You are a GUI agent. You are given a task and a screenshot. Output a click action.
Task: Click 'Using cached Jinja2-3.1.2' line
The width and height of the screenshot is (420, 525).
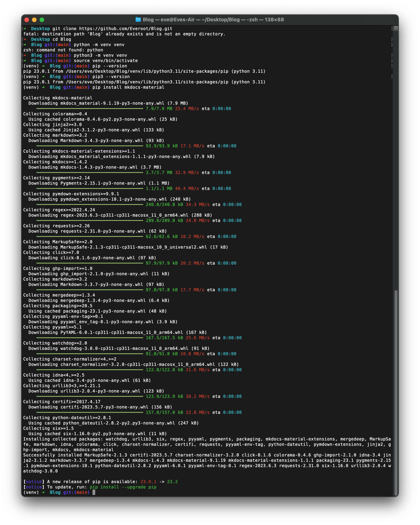point(96,130)
